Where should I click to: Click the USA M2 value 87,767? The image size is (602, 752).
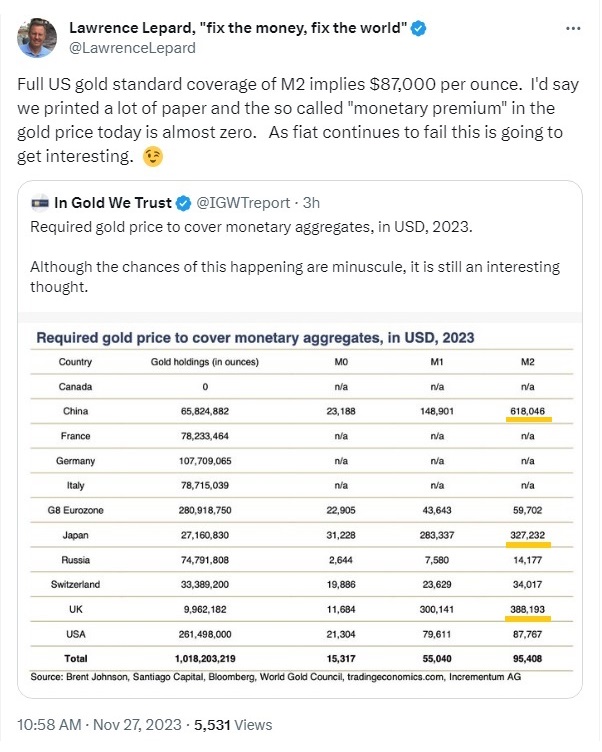[x=528, y=634]
